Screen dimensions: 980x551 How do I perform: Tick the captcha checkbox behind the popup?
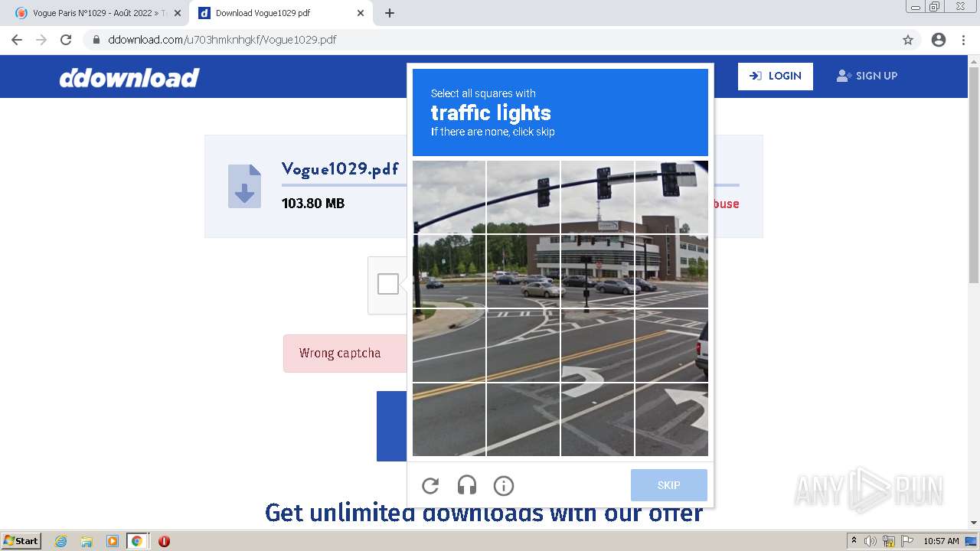click(388, 284)
